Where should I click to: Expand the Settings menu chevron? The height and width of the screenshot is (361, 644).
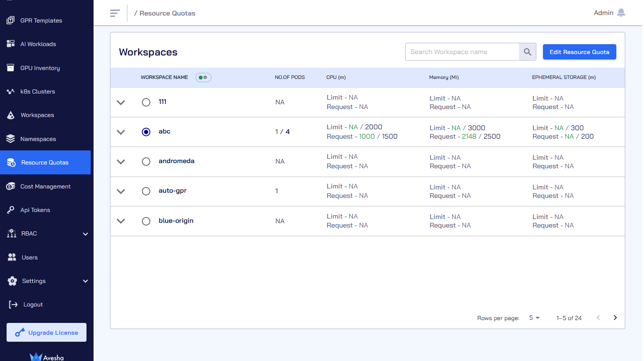(85, 281)
